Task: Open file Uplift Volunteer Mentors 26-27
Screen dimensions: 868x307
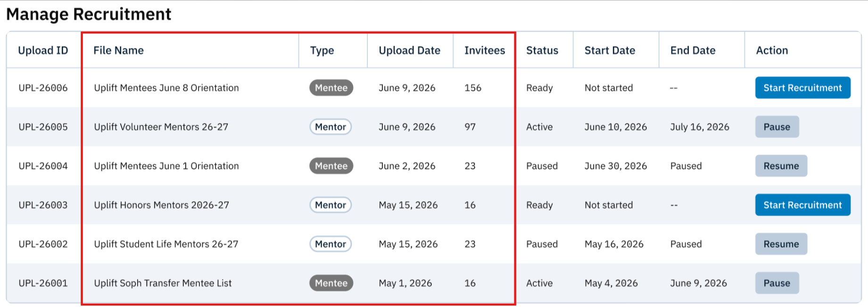Action: 161,127
